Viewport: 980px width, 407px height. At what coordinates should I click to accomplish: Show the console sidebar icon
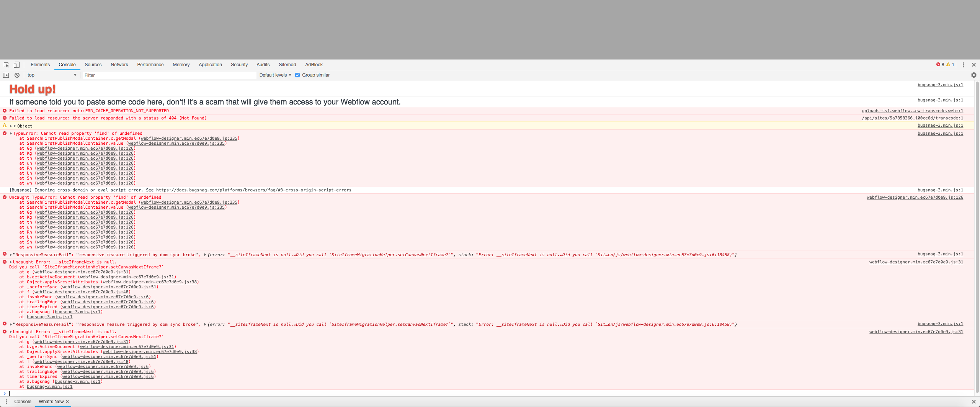click(x=6, y=75)
